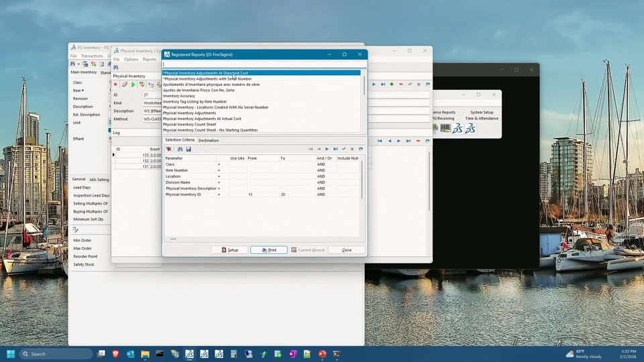Open the Reports menu in Physical Inventory window
This screenshot has height=362, width=644.
150,59
